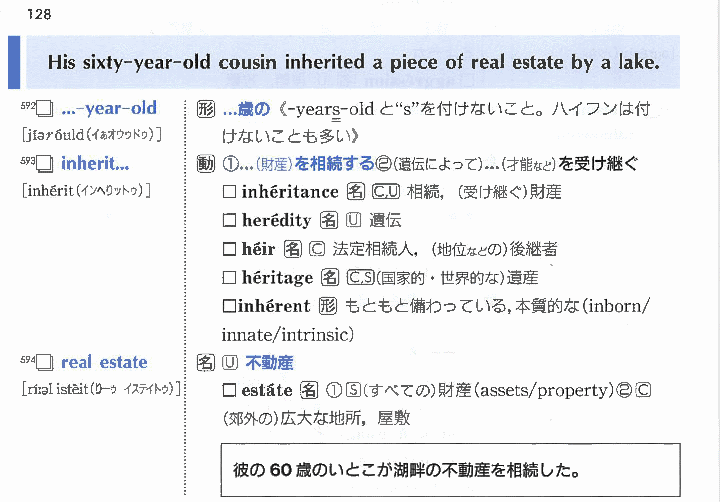Click the page number 128
This screenshot has height=502, width=720.
40,14
